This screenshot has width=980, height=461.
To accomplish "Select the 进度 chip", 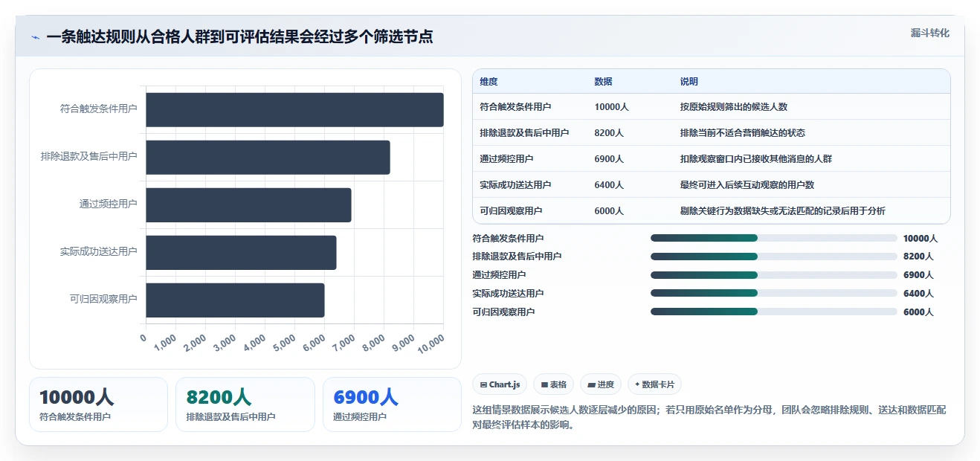I will point(601,384).
